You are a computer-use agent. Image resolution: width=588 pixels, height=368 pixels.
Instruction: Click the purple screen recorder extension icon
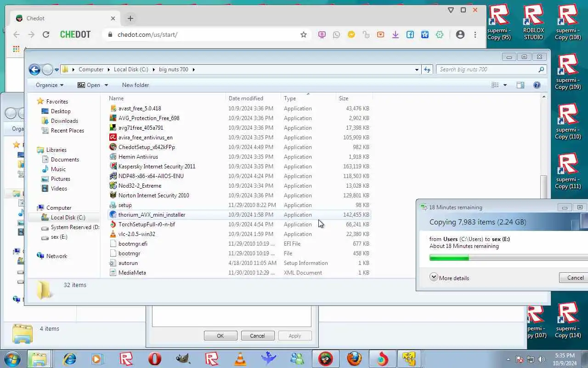[x=322, y=34]
